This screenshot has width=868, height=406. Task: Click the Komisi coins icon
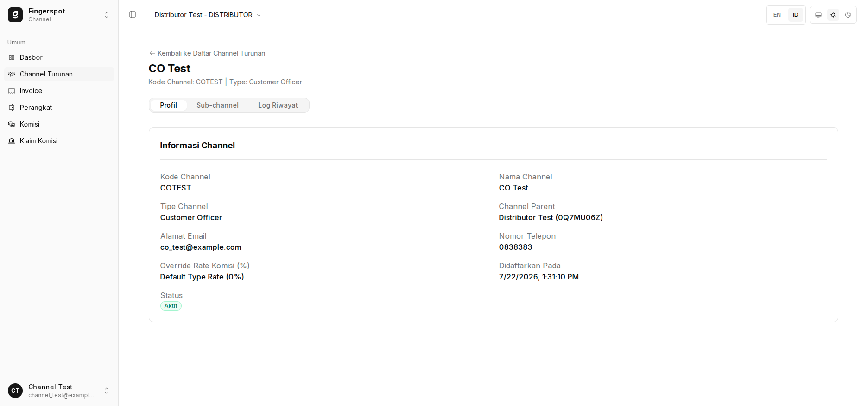12,124
